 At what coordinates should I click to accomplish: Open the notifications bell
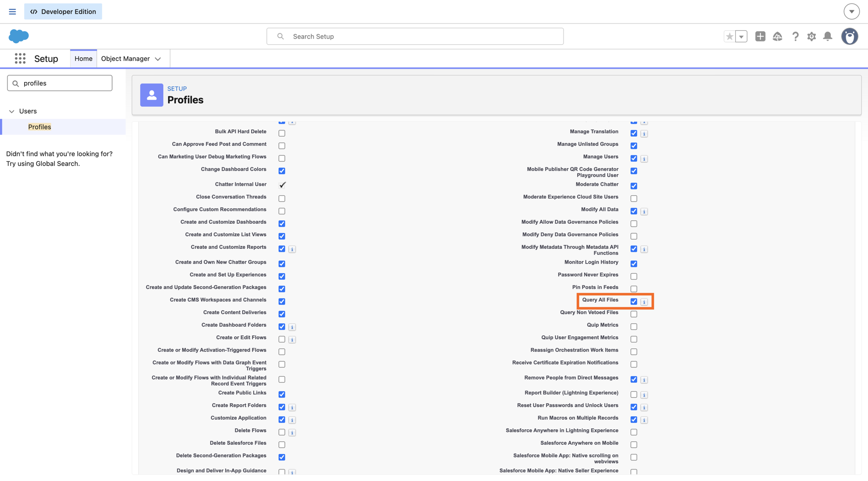pyautogui.click(x=827, y=36)
